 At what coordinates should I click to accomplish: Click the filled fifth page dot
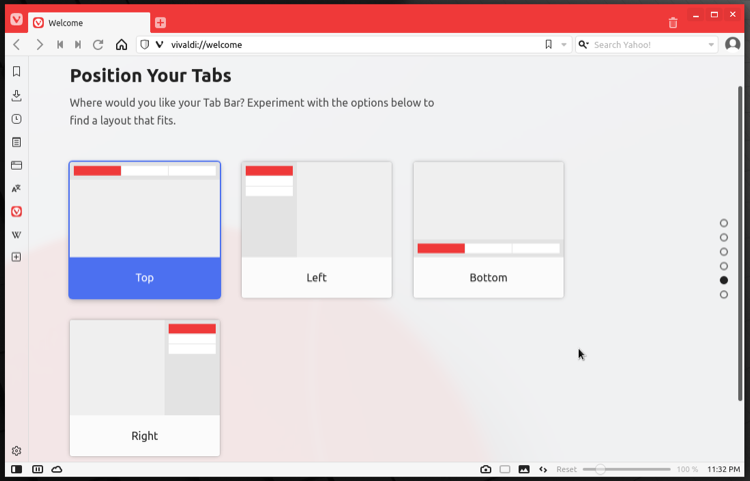724,280
